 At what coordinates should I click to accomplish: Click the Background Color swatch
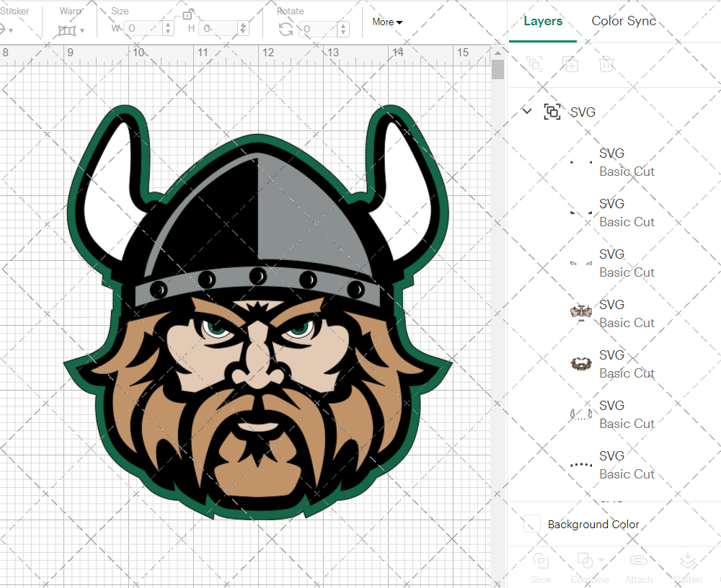pos(531,525)
